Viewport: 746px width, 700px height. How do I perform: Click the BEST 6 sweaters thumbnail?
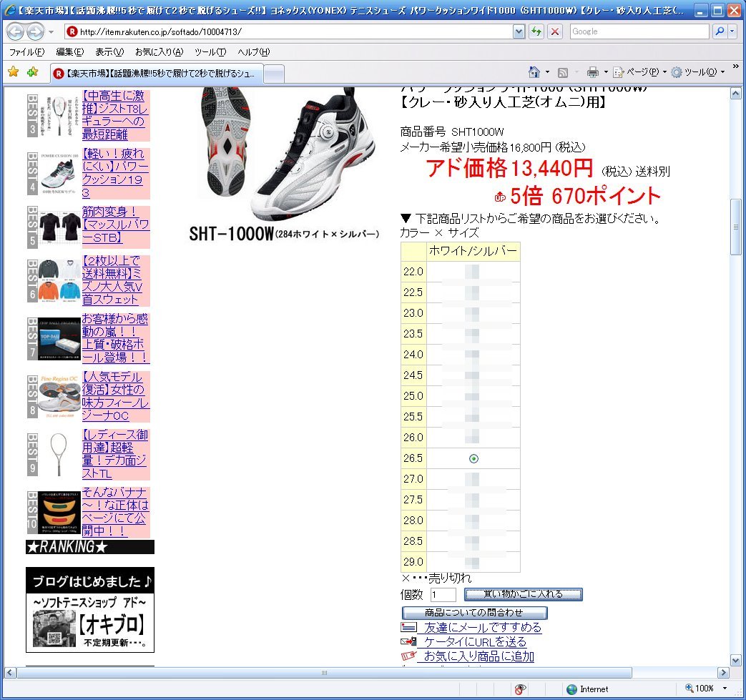click(x=59, y=281)
